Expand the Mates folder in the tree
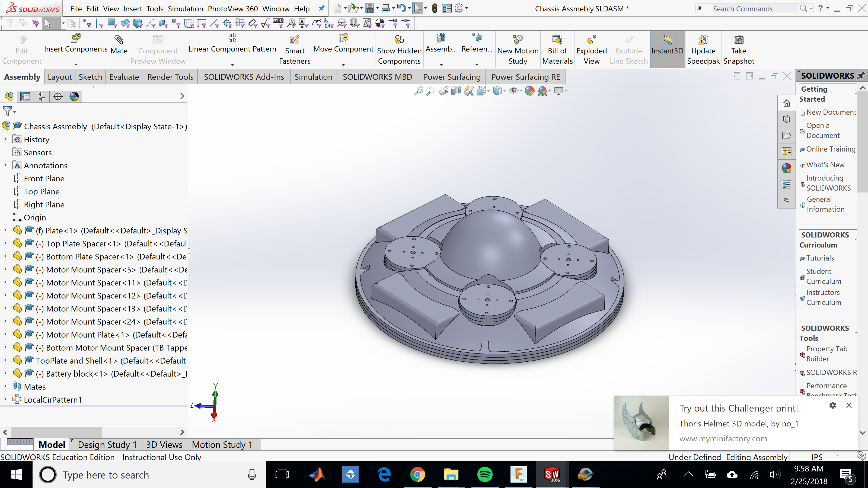 [5, 387]
